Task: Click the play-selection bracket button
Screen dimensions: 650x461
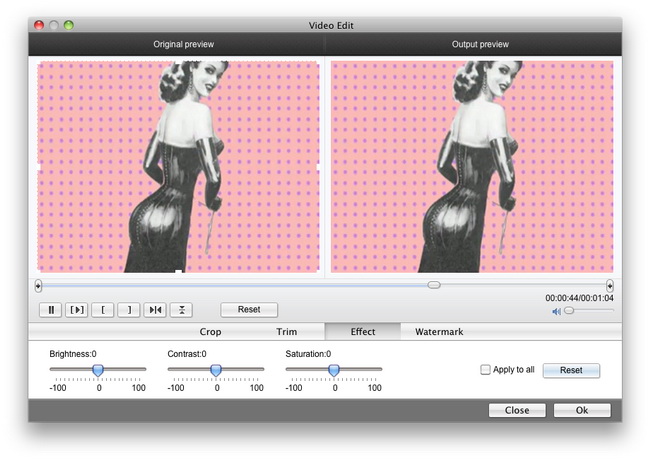Action: pos(77,310)
